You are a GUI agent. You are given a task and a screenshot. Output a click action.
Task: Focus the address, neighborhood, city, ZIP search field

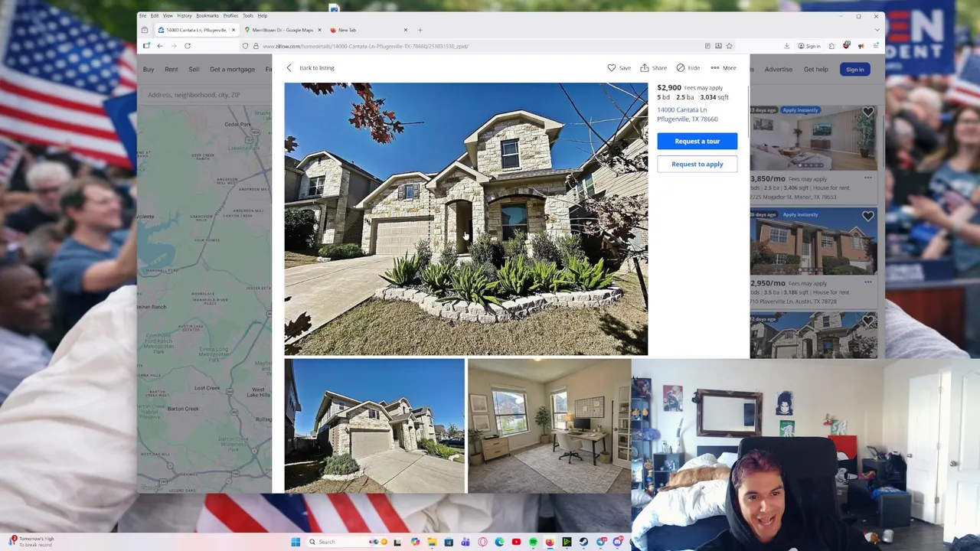click(205, 95)
